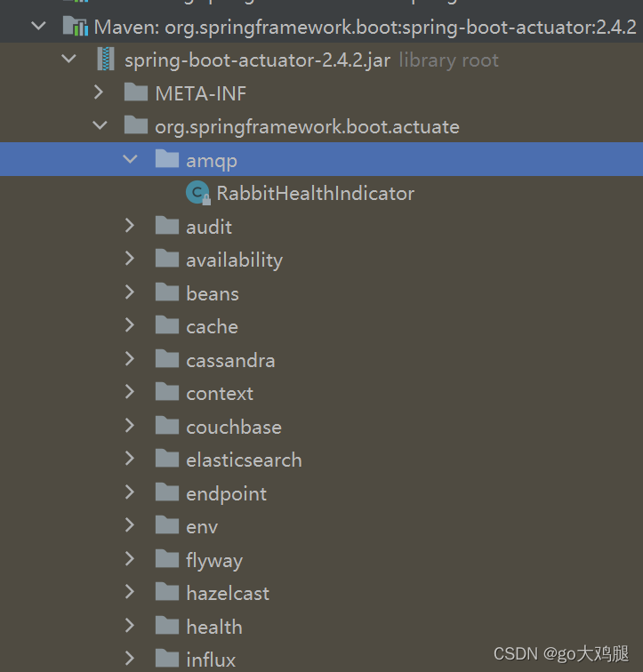Viewport: 643px width, 672px height.
Task: Expand the hazelcast package arrow
Action: [x=130, y=592]
